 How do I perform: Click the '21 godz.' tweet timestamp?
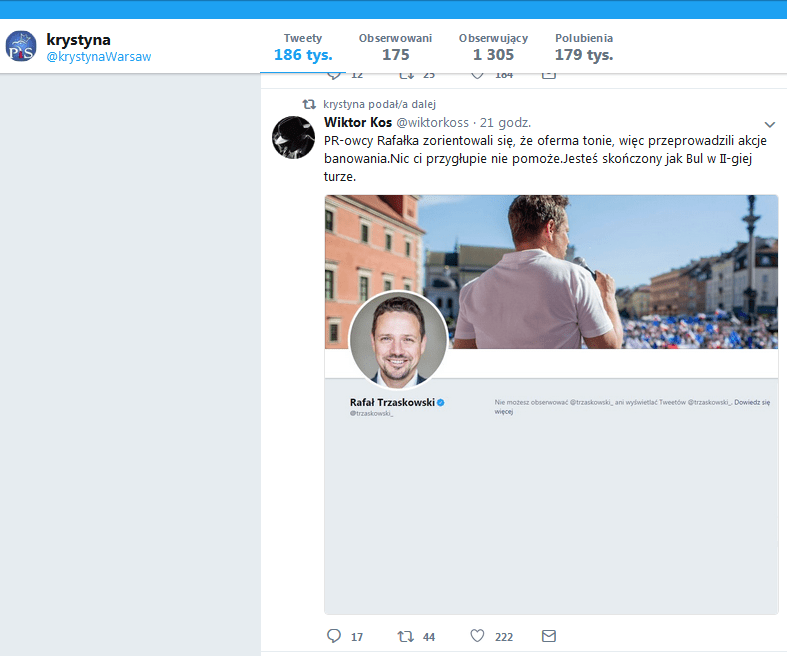click(x=506, y=122)
